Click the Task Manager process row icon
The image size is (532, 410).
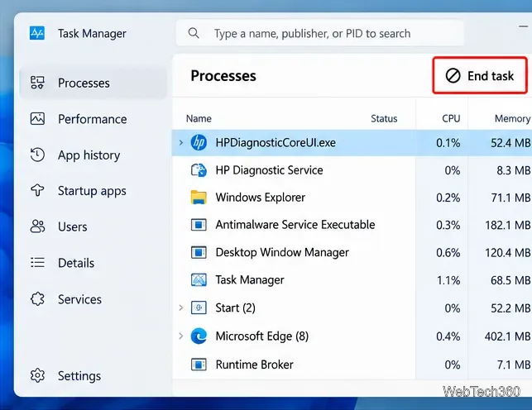coord(199,280)
